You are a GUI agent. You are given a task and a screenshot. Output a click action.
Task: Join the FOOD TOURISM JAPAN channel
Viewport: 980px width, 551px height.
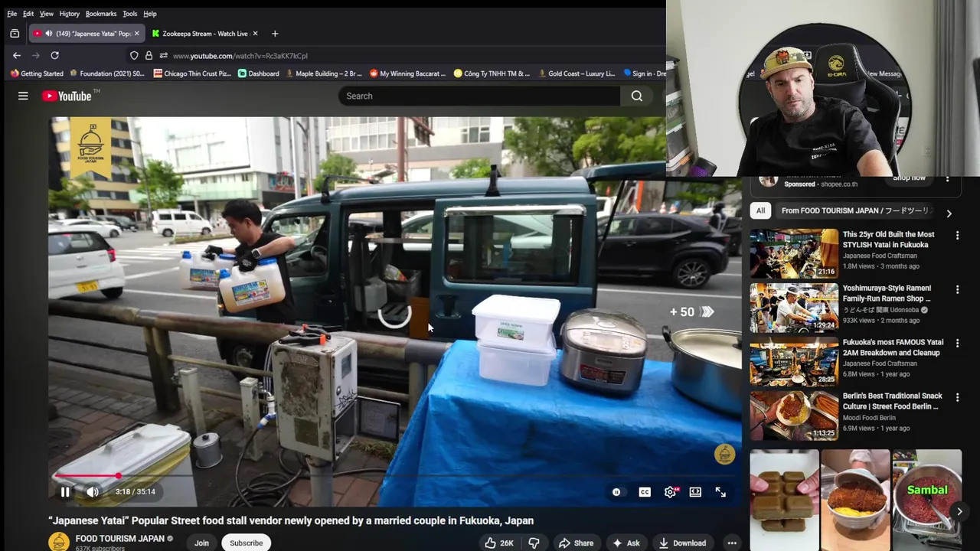point(201,543)
